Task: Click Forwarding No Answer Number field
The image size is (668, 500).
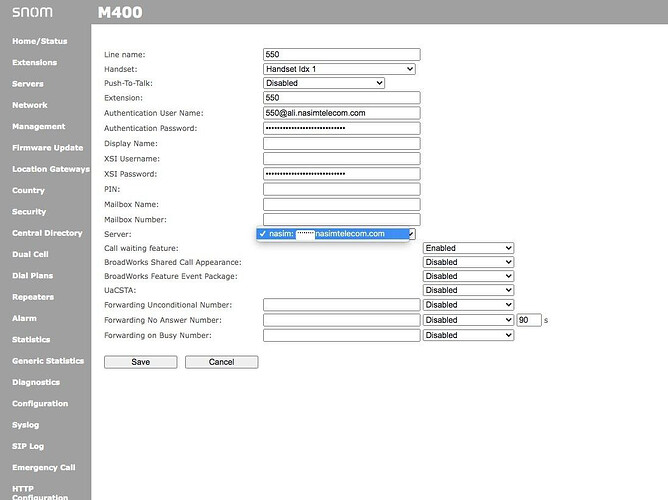Action: pyautogui.click(x=342, y=320)
